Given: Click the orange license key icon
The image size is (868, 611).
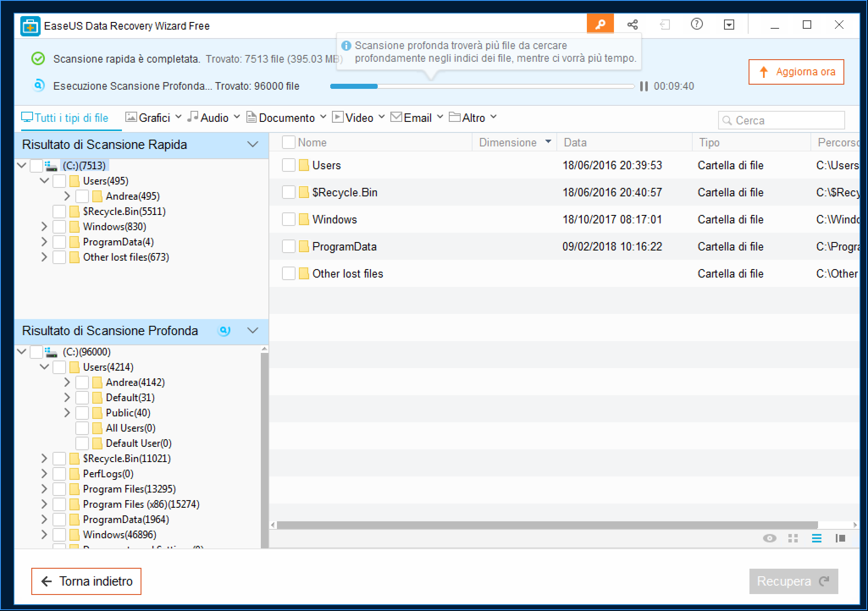Looking at the screenshot, I should tap(600, 24).
